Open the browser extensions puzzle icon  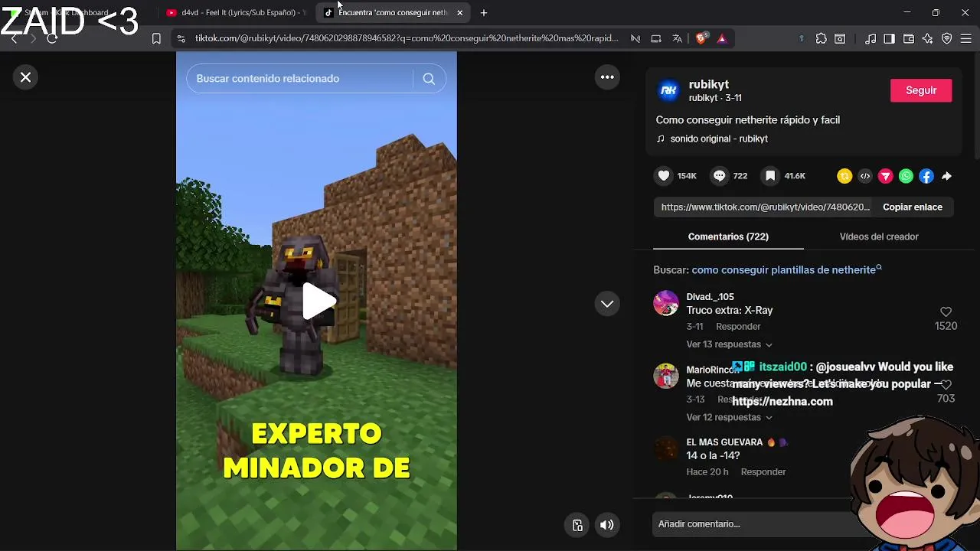tap(821, 38)
